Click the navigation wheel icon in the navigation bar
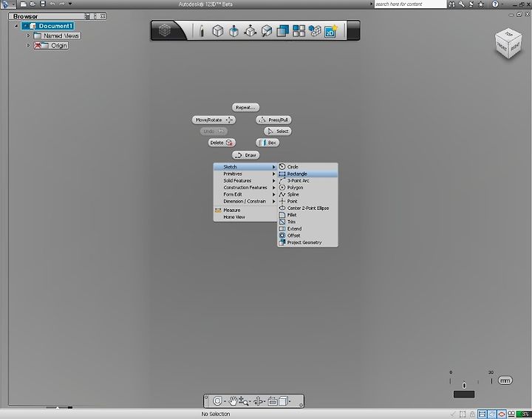This screenshot has width=532, height=419. pyautogui.click(x=217, y=401)
